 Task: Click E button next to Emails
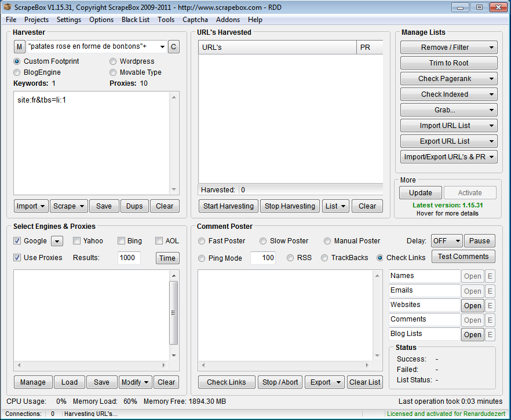pyautogui.click(x=490, y=291)
